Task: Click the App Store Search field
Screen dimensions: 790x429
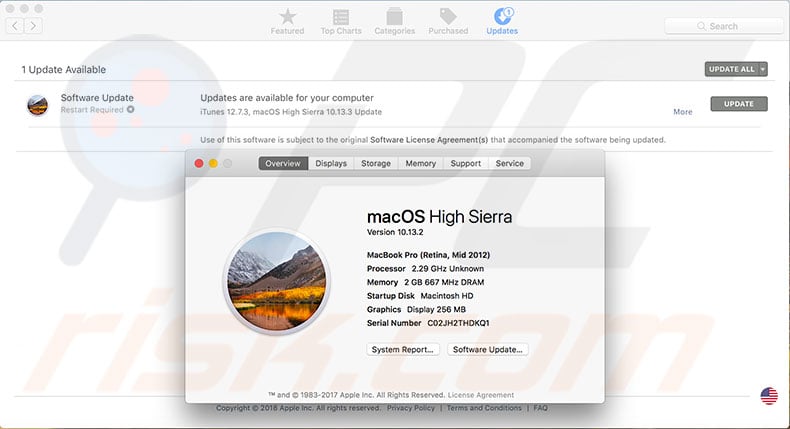Action: (723, 26)
